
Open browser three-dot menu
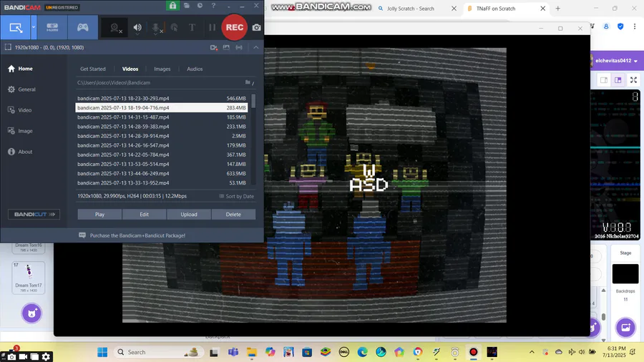635,26
